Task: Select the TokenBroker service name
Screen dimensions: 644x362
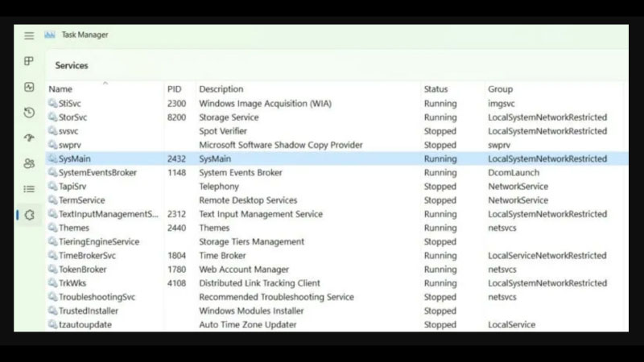Action: point(83,269)
